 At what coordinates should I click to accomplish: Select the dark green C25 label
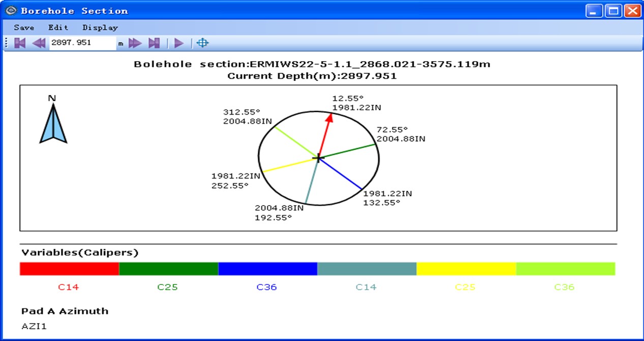[167, 287]
